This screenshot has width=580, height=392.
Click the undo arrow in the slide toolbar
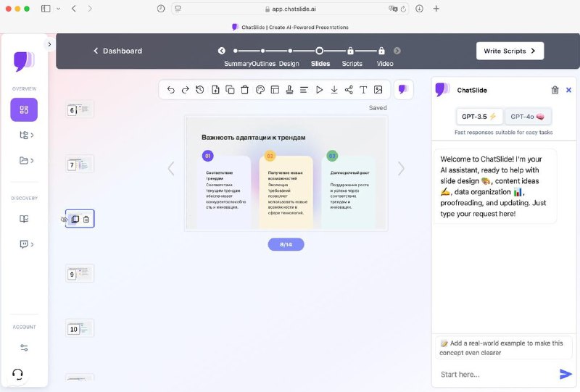tap(170, 90)
